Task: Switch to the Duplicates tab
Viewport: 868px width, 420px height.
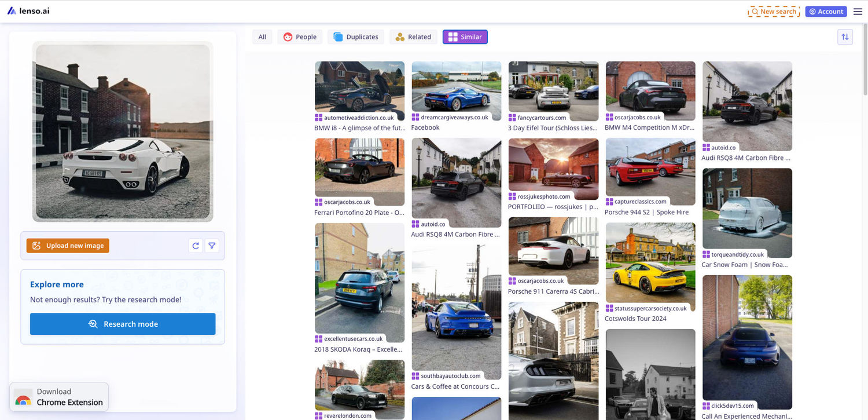Action: click(355, 37)
